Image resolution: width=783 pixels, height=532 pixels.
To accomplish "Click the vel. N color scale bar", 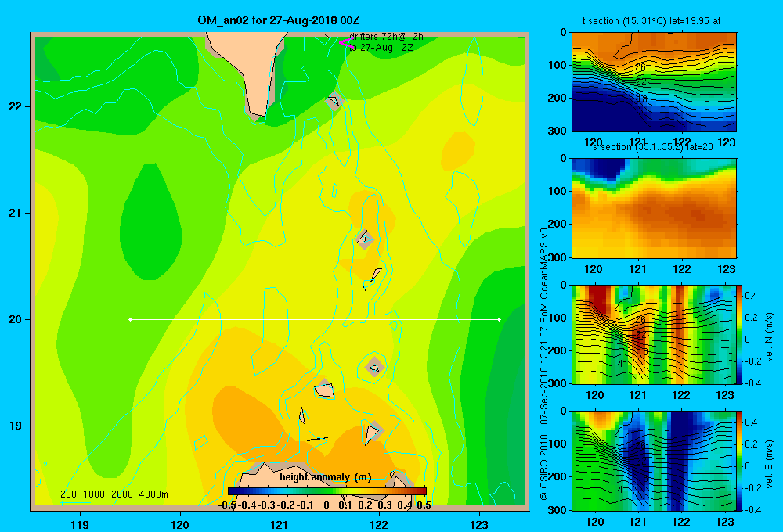I will tap(740, 334).
